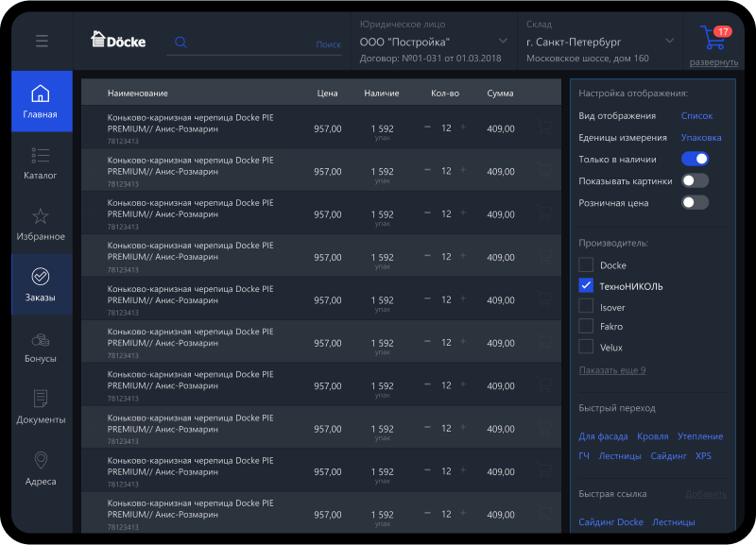The width and height of the screenshot is (756, 545).
Task: Open Бонусы coins icon
Action: click(x=41, y=340)
